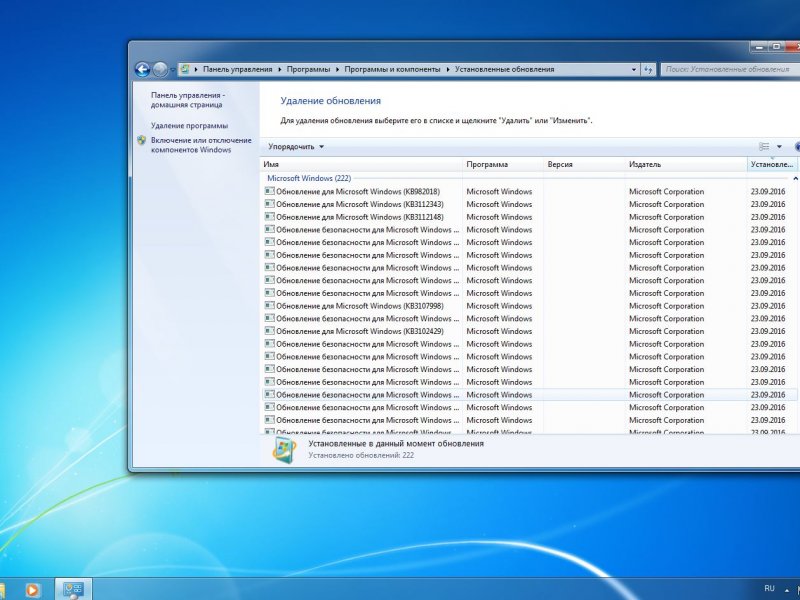Expand the arrow before Установленные обновления breadcrumb
Viewport: 800px width, 600px height.
(448, 69)
